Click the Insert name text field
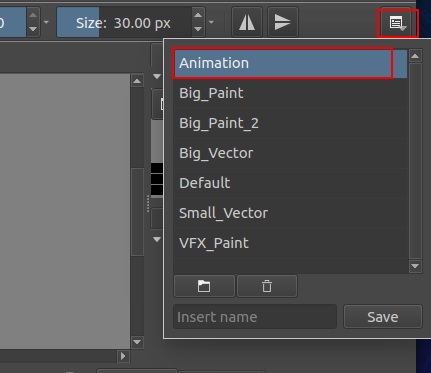 pyautogui.click(x=255, y=317)
